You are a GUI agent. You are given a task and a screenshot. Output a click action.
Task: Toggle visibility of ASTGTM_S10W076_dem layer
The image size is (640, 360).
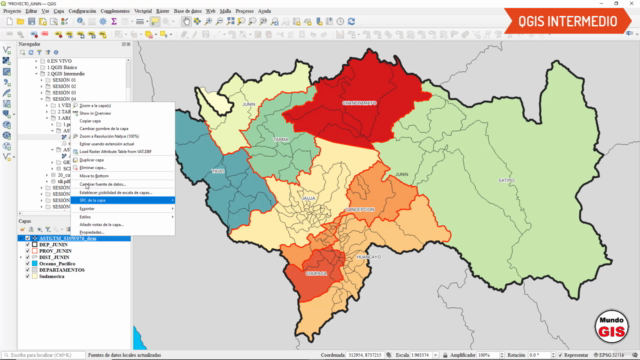point(28,238)
